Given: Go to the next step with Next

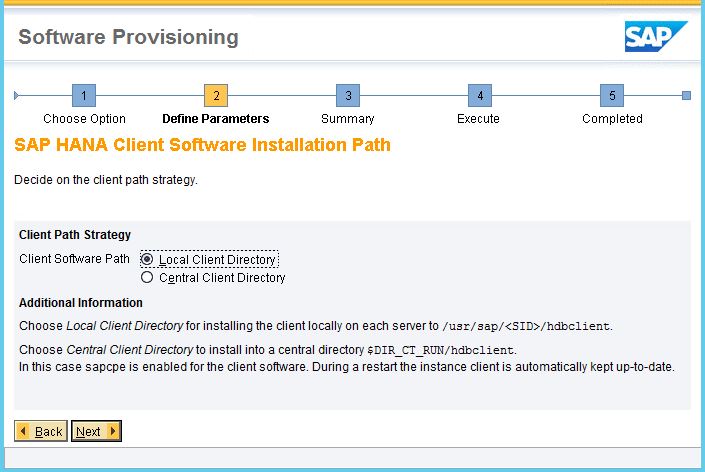Looking at the screenshot, I should coord(96,431).
